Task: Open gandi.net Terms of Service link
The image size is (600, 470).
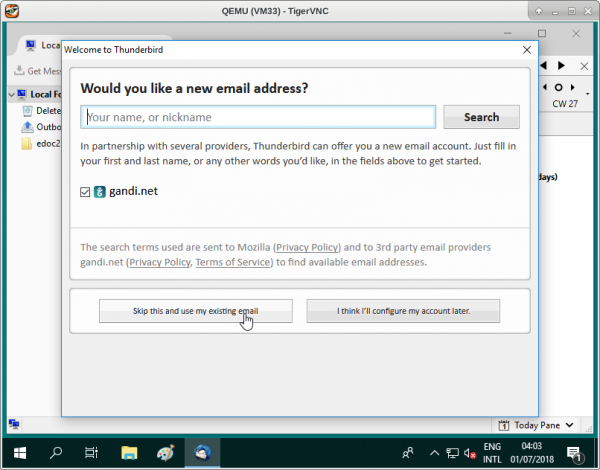Action: [233, 262]
